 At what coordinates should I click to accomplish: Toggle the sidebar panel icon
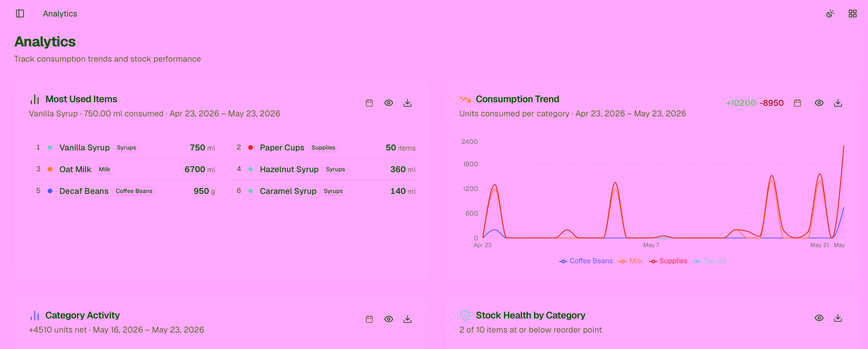(x=20, y=14)
